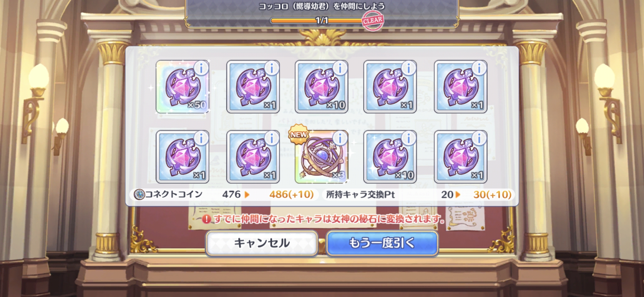The width and height of the screenshot is (644, 297).
Task: Select the rainbow x50 goddess stone thumbnail
Action: [182, 87]
